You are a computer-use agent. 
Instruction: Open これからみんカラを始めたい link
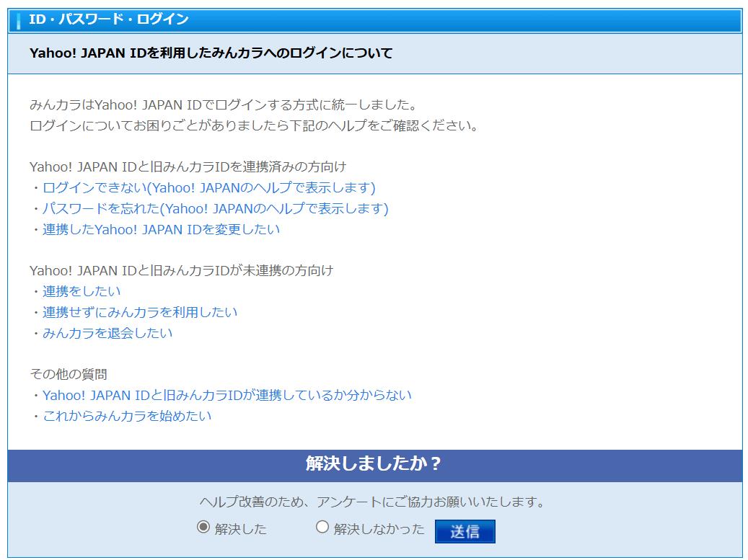[x=127, y=416]
